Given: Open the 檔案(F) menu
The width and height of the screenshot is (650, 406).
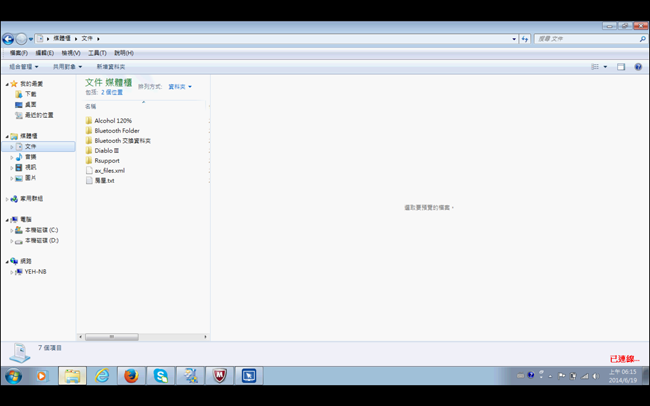Looking at the screenshot, I should tap(18, 53).
